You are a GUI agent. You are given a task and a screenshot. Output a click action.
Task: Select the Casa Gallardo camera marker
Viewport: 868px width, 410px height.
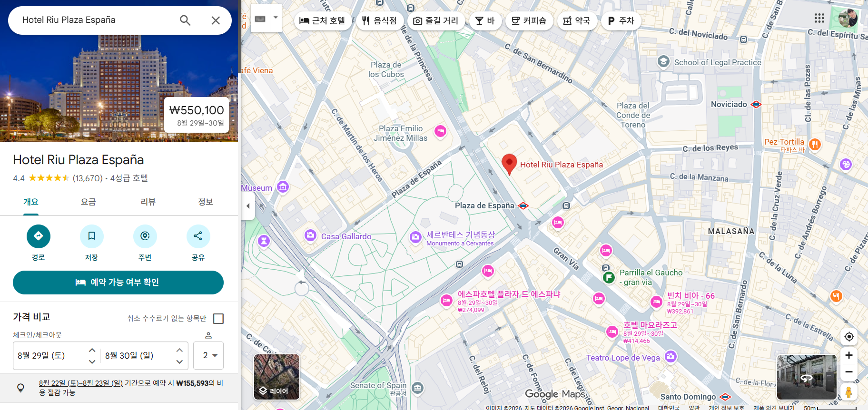point(310,235)
